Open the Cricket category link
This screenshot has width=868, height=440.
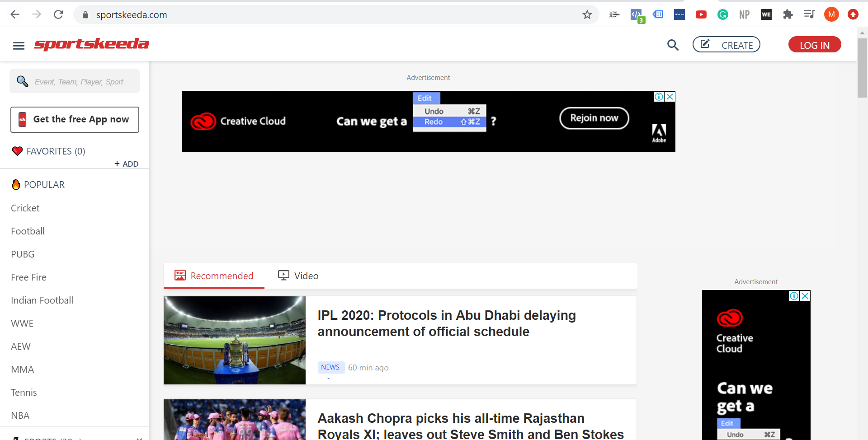(25, 208)
